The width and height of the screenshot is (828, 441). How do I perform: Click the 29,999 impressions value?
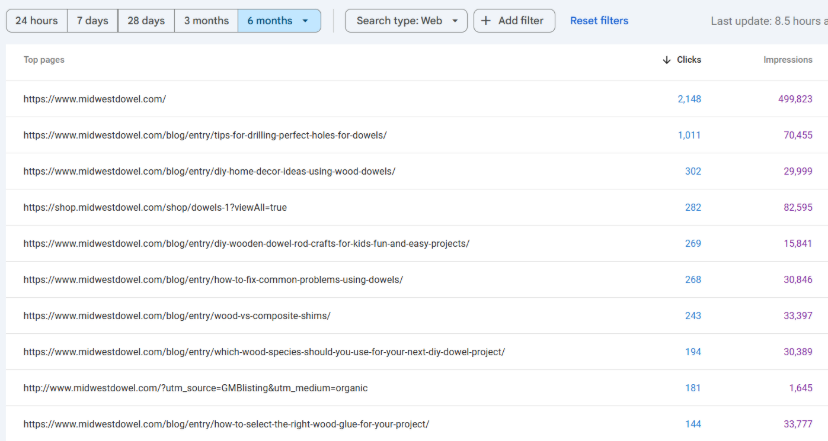pos(797,171)
